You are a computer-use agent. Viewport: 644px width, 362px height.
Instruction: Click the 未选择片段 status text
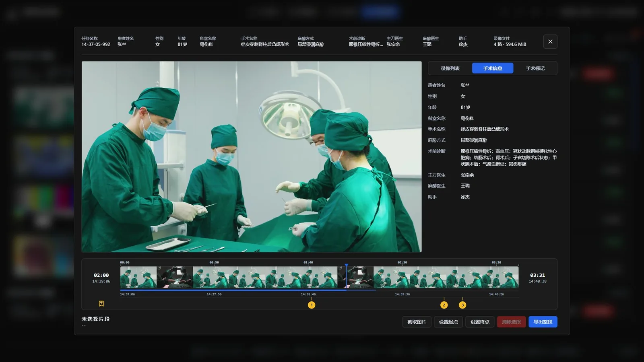coord(96,319)
